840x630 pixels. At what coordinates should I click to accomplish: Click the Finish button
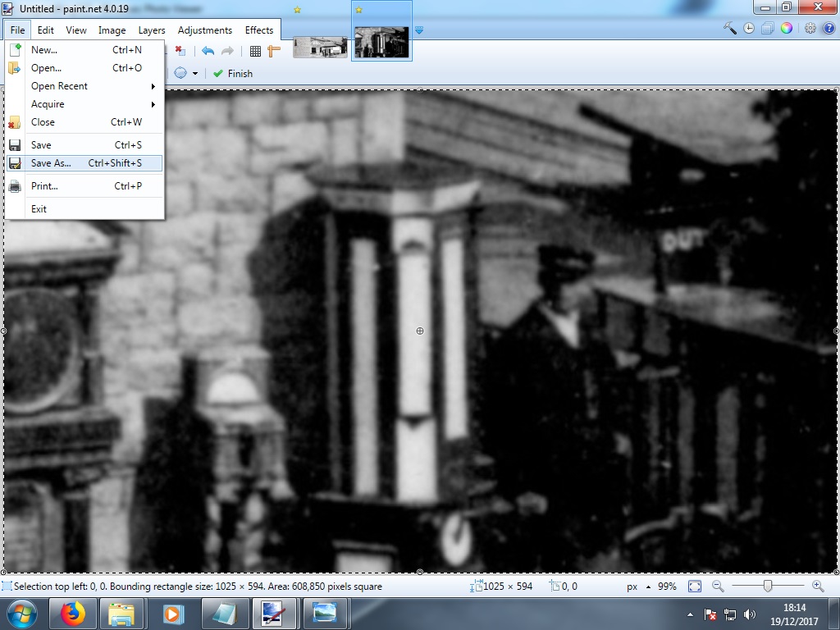pos(233,73)
